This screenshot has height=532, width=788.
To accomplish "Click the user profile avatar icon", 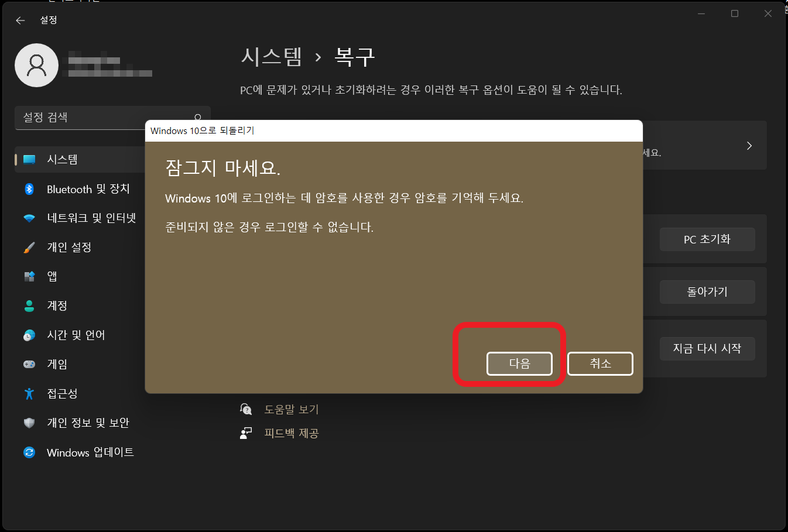I will (36, 65).
